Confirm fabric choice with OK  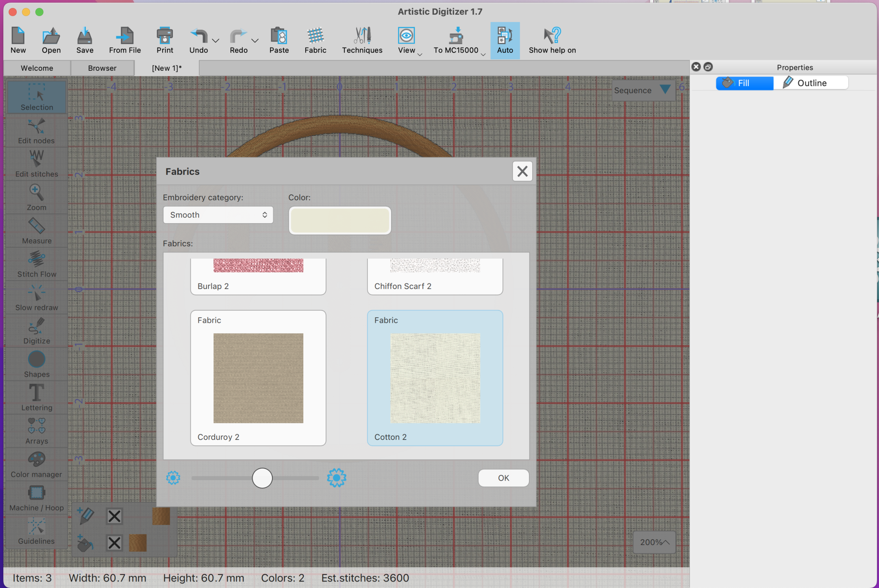tap(503, 478)
